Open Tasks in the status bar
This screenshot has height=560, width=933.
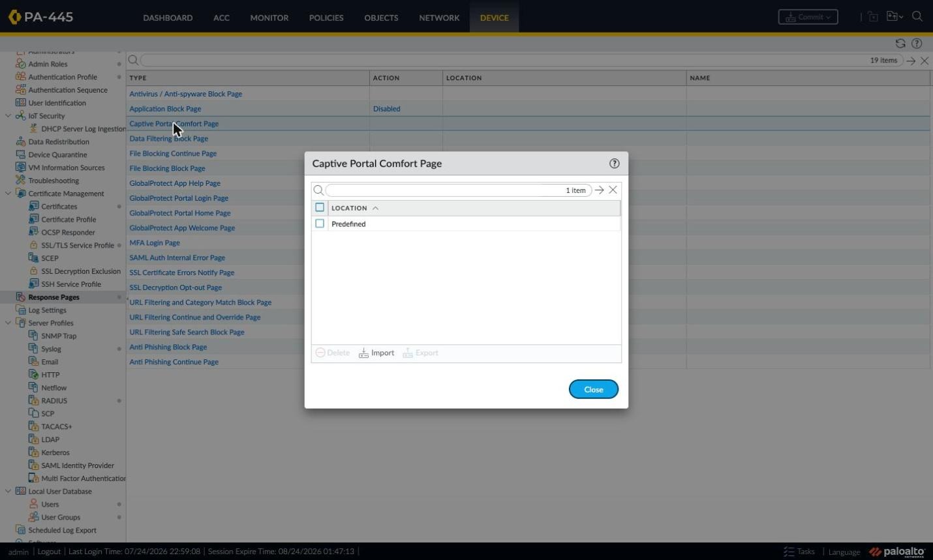799,552
